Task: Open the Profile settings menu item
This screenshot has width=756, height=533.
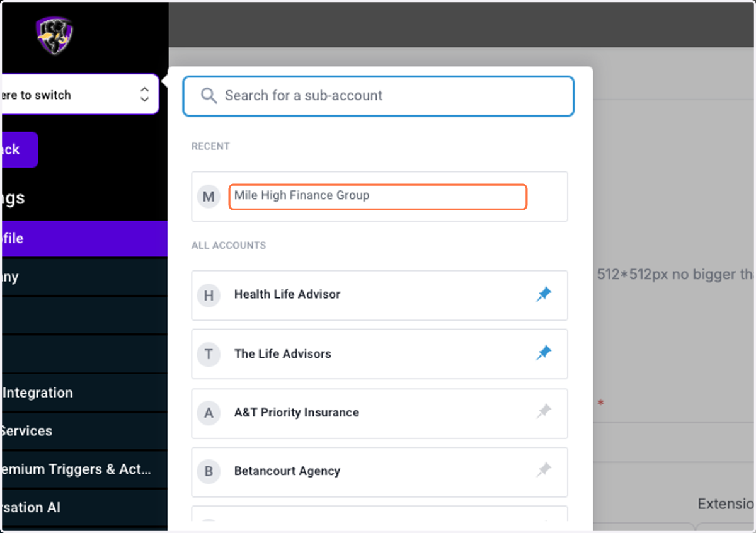Action: click(x=84, y=239)
